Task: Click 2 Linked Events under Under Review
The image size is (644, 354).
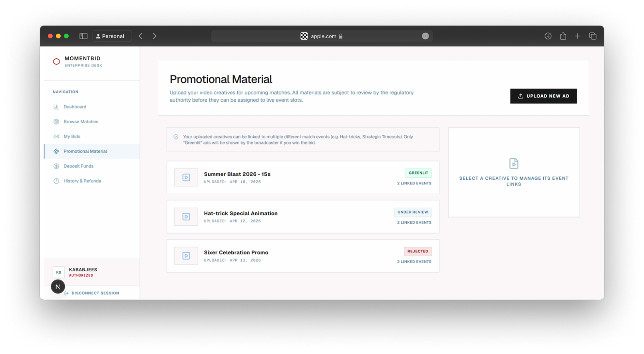Action: (414, 222)
